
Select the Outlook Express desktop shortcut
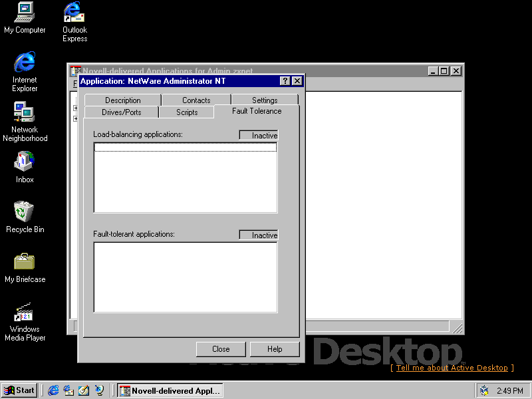74,22
